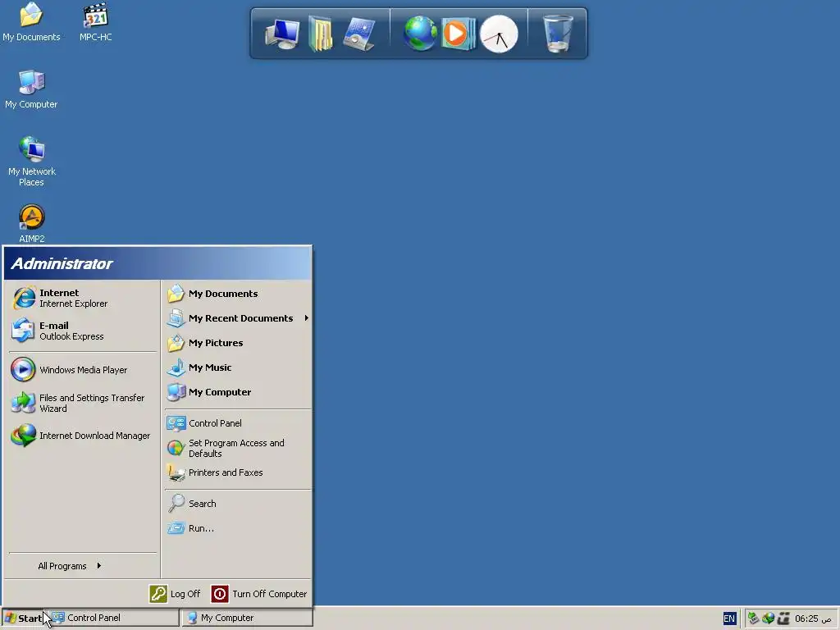Open Internet Explorer from Start menu
840x630 pixels.
(83, 298)
